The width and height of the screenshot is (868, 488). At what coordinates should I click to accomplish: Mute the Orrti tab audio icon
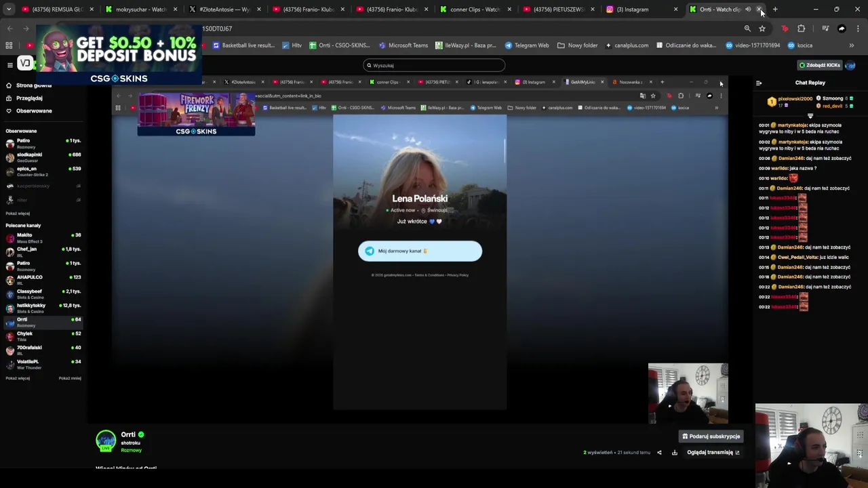click(x=748, y=9)
